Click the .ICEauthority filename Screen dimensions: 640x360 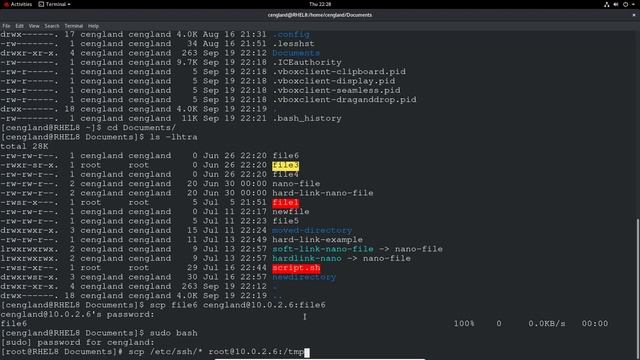[307, 62]
